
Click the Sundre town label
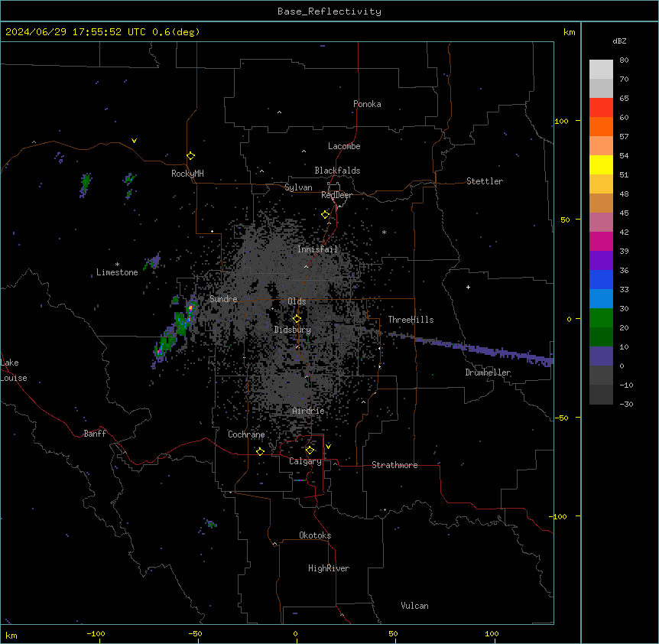coord(223,299)
